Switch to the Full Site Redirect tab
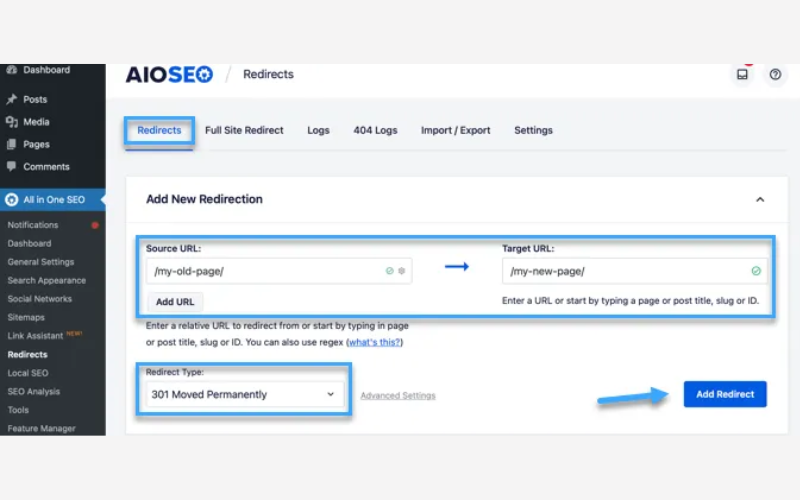 (244, 131)
